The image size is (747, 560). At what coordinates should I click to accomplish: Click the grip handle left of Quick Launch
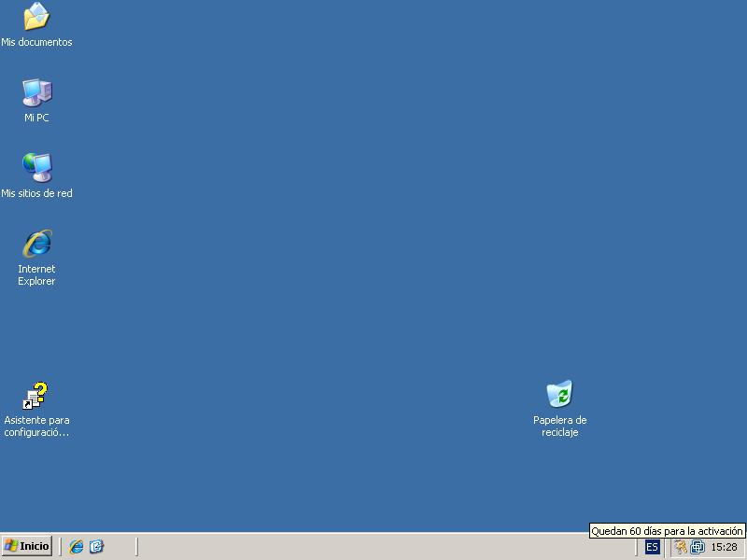pyautogui.click(x=61, y=546)
